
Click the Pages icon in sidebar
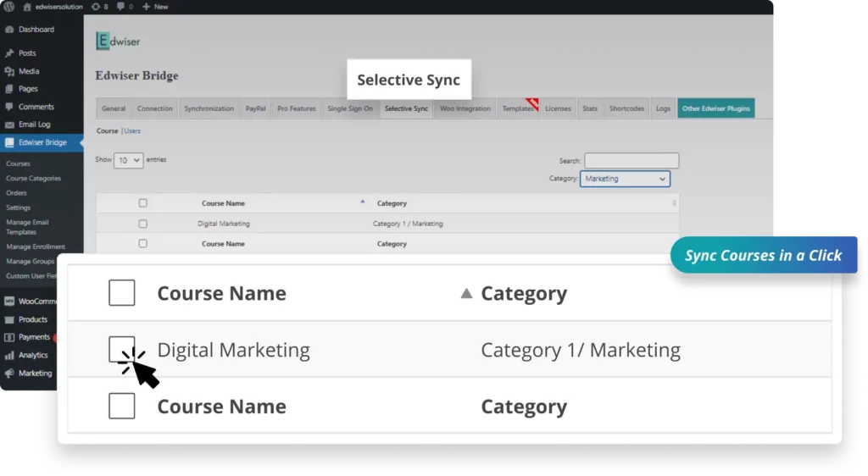(9, 89)
